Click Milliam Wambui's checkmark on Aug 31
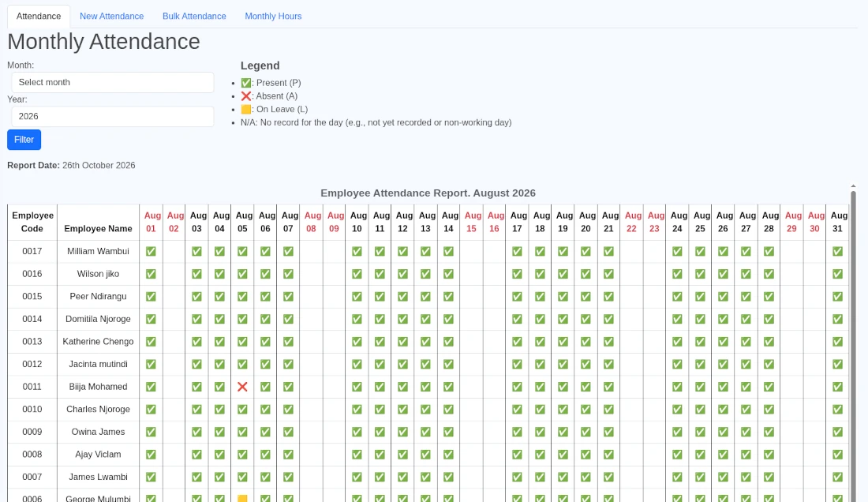Screen dimensions: 868x502 pyautogui.click(x=837, y=251)
